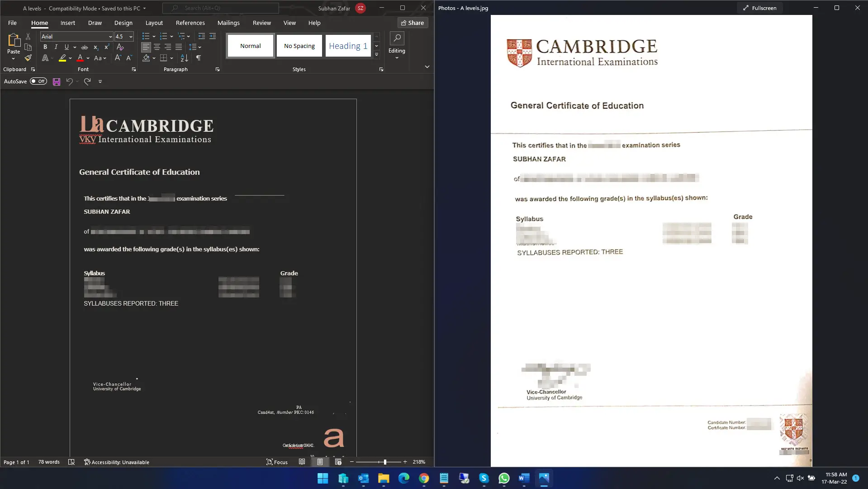Open the Clipboard dialog launcher

click(x=33, y=69)
